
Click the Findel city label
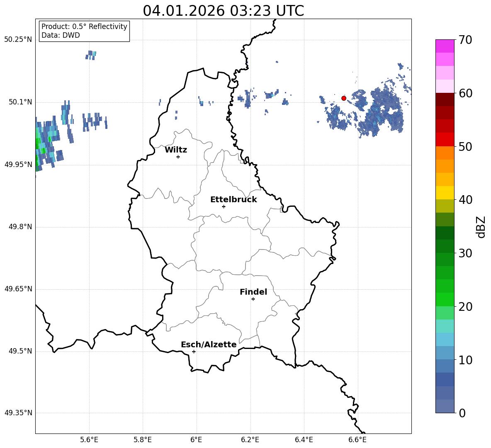point(253,292)
